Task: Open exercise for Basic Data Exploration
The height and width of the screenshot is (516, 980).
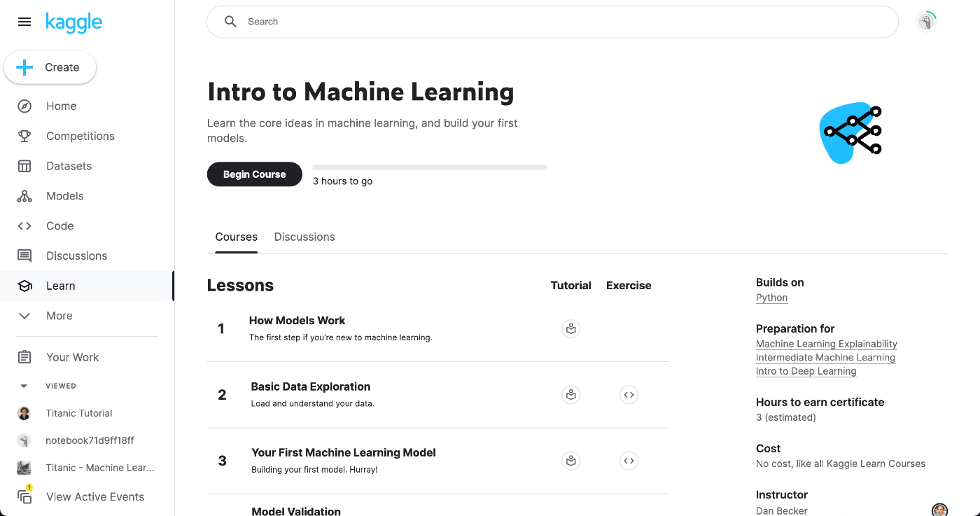Action: point(629,395)
